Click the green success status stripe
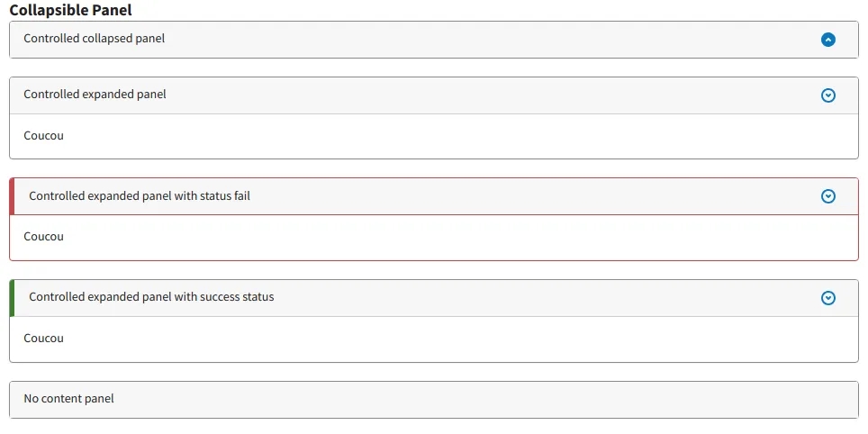Screen dimensions: 868x434 (13, 298)
